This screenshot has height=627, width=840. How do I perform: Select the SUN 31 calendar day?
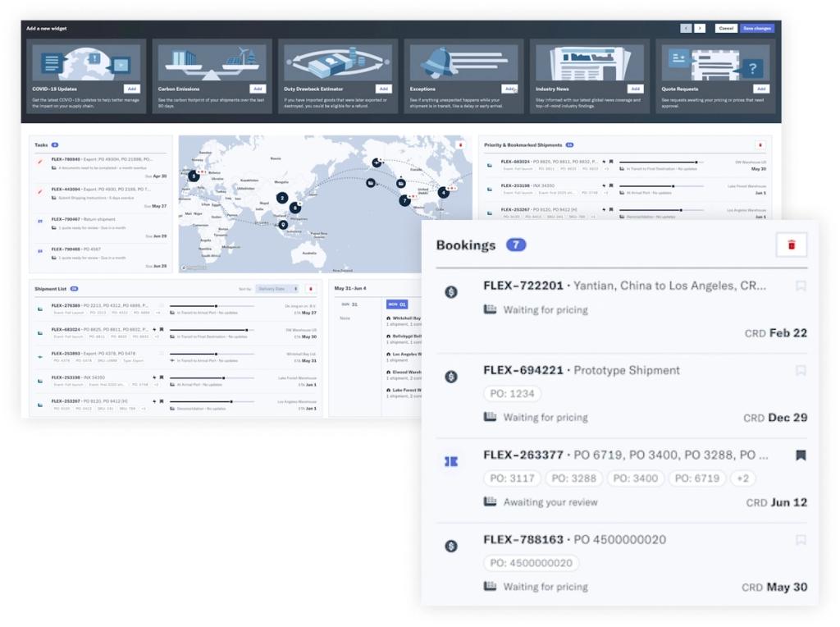point(349,304)
